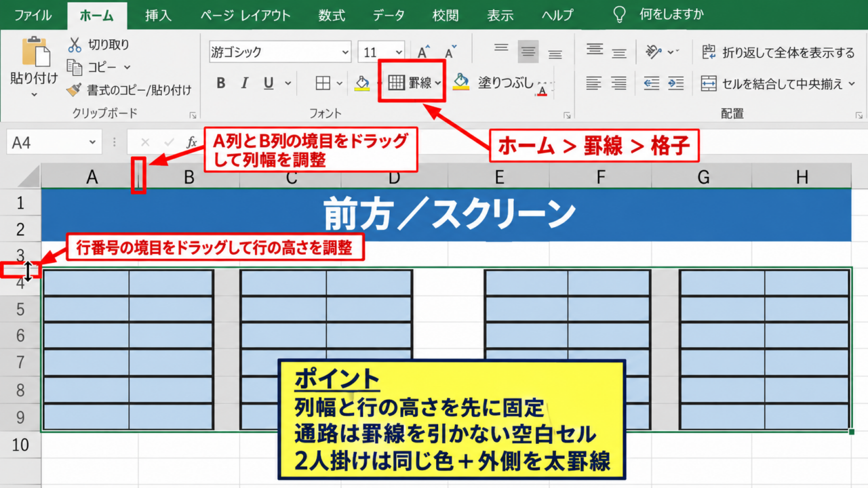Toggle left alignment in the 配置 group

click(x=594, y=83)
